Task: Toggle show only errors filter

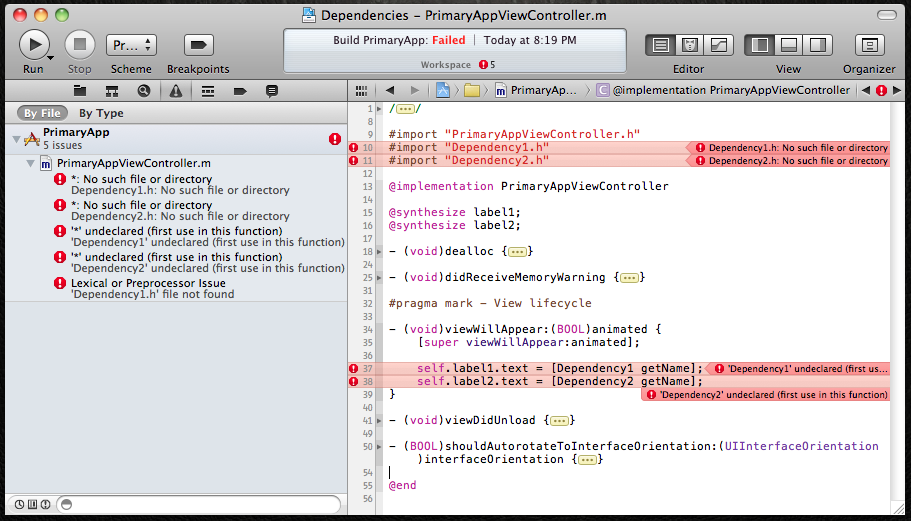Action: pyautogui.click(x=45, y=505)
